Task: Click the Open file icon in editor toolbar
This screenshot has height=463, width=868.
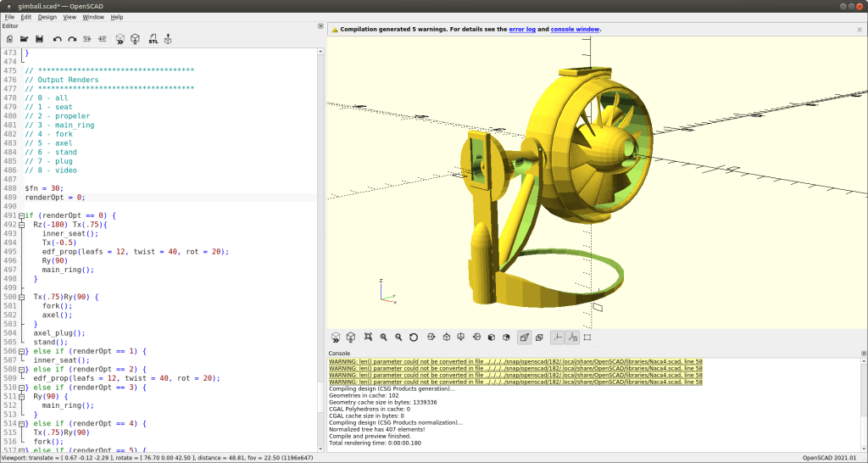Action: click(x=24, y=39)
